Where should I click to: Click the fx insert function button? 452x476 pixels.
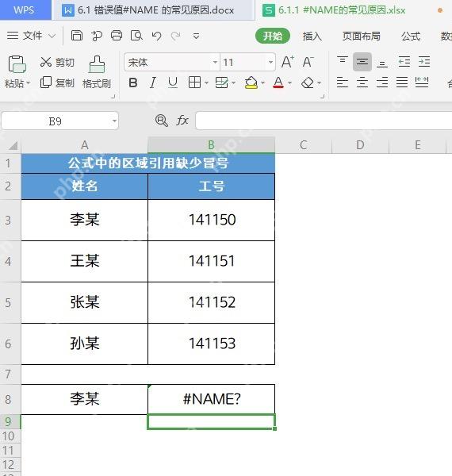coord(182,121)
